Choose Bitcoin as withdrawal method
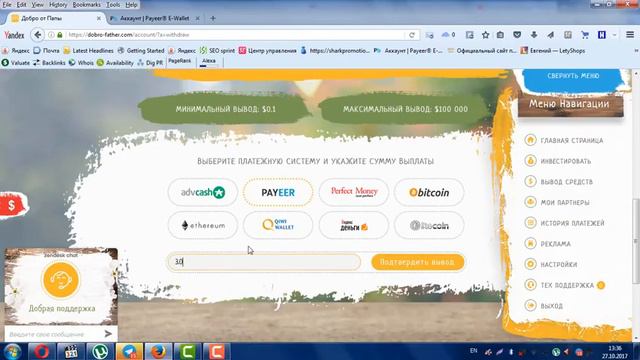 click(x=429, y=192)
